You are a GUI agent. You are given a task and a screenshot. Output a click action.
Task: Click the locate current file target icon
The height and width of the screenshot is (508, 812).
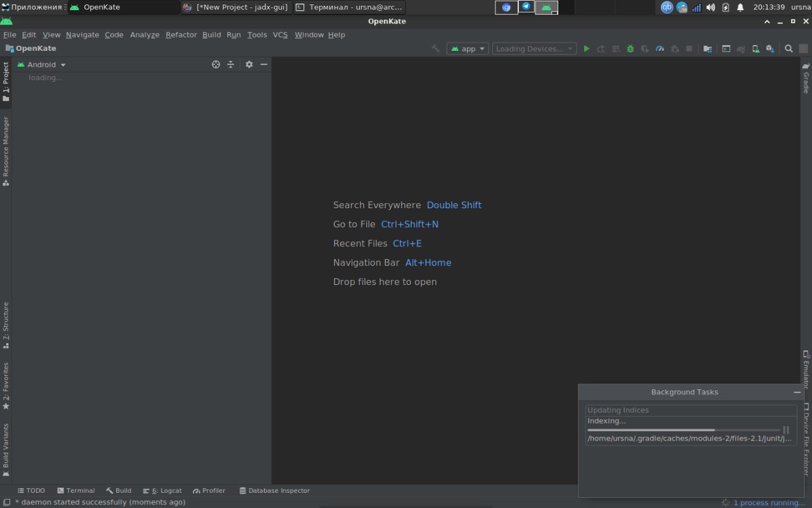tap(216, 65)
